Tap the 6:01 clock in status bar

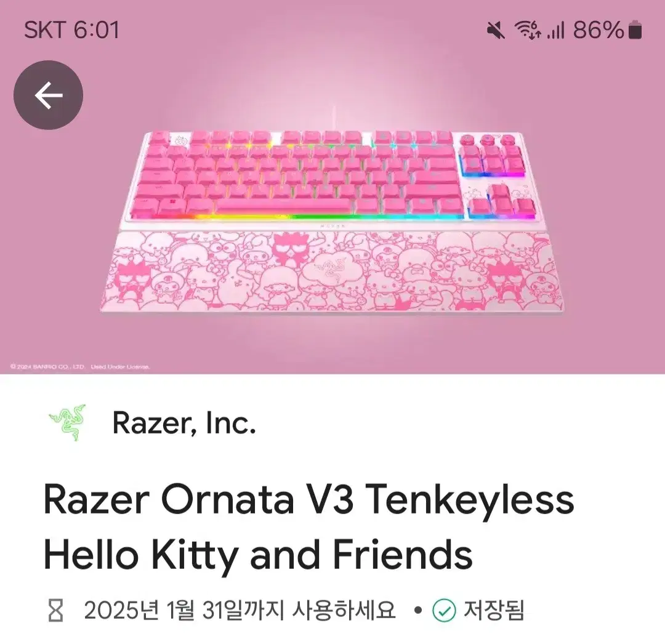click(96, 30)
